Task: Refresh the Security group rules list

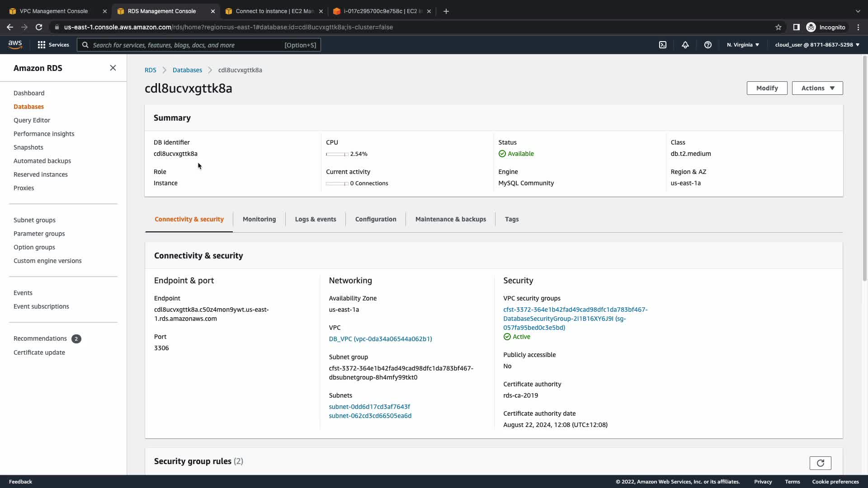Action: [x=820, y=463]
